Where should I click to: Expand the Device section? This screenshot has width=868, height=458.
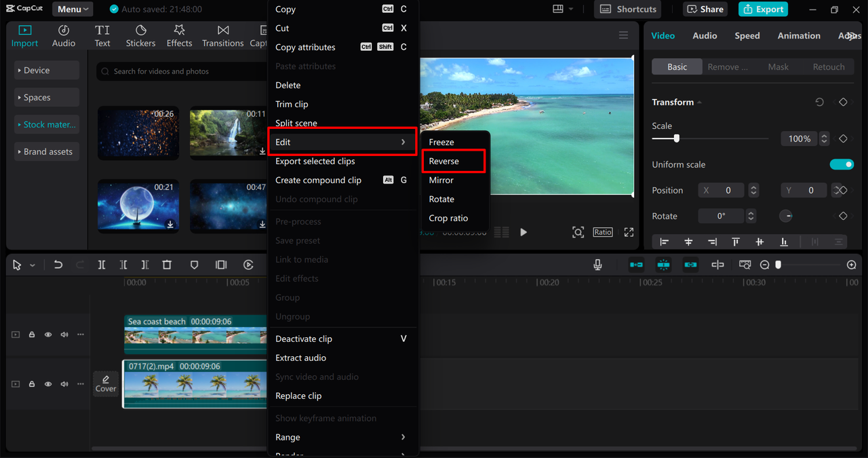(x=47, y=70)
